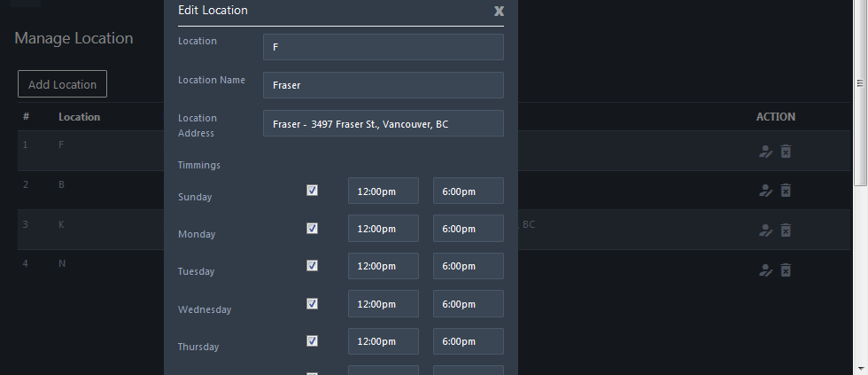Viewport: 868px width, 375px height.
Task: Open Sunday start time 12:00pm picker
Action: (383, 191)
